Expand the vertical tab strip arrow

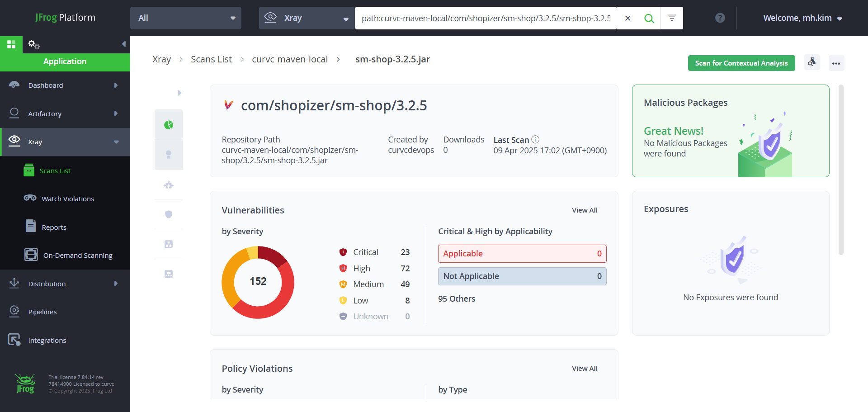(179, 93)
